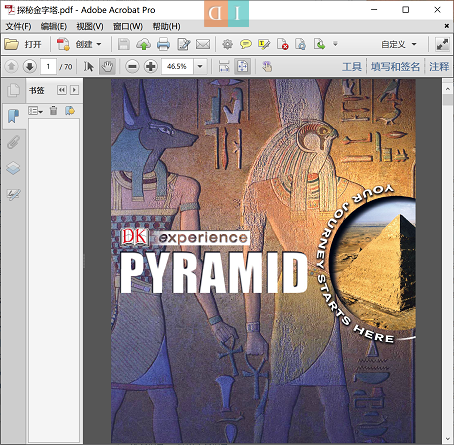454x445 pixels.
Task: Click the Pyramid cover page in viewer
Action: (263, 261)
